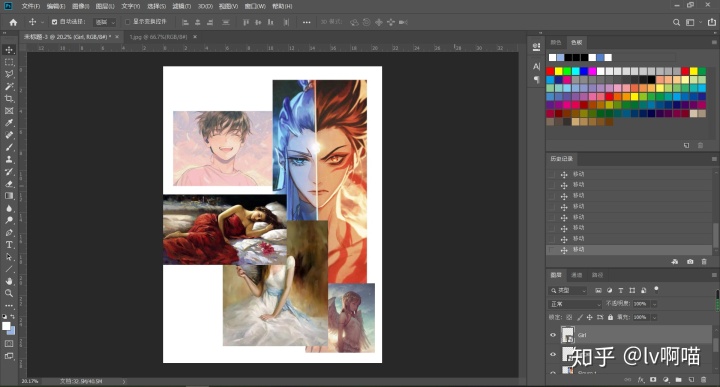The width and height of the screenshot is (720, 387).
Task: Open the 文件(F) menu
Action: click(x=31, y=6)
